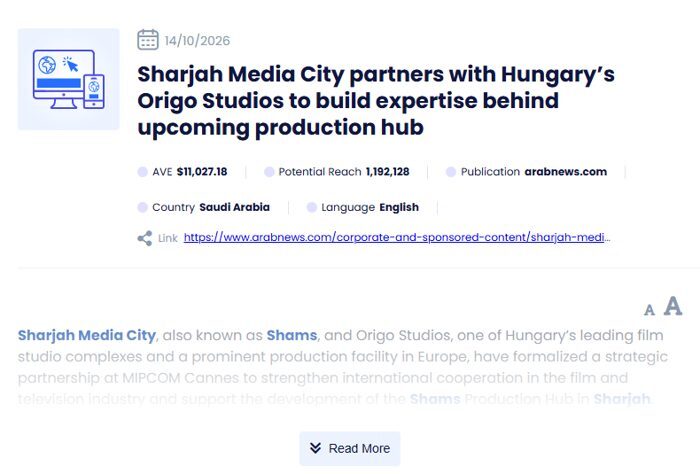
Task: Click the highlighted Sharjah Media City keyword
Action: [x=87, y=335]
